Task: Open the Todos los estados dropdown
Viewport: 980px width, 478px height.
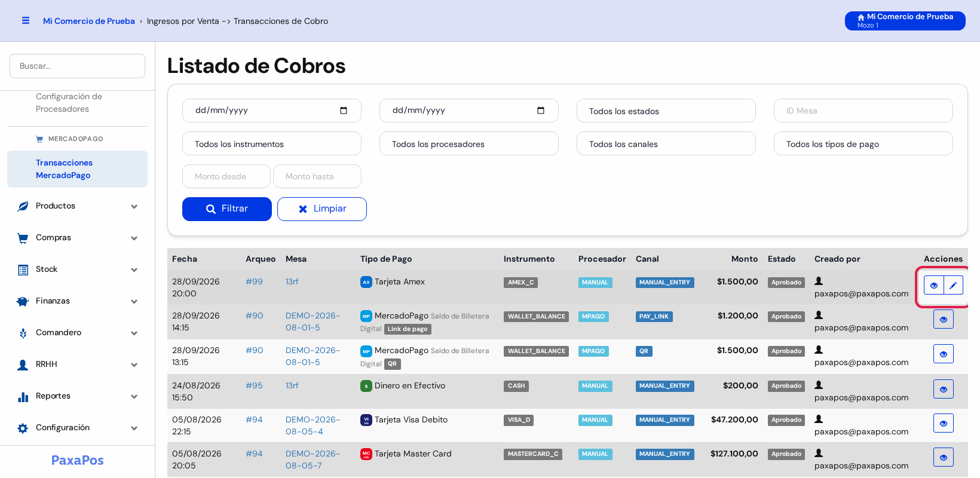Action: tap(666, 111)
